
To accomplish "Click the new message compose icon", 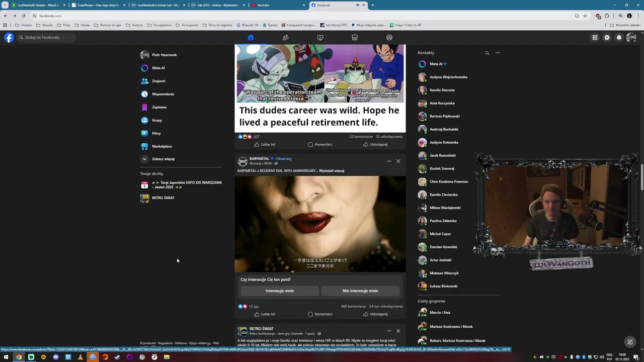I will click(x=630, y=342).
